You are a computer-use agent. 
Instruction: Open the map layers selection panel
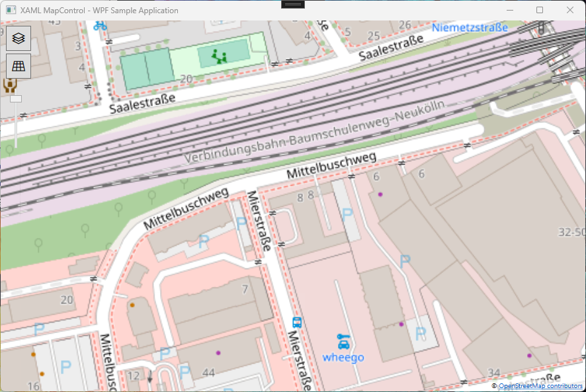click(18, 38)
